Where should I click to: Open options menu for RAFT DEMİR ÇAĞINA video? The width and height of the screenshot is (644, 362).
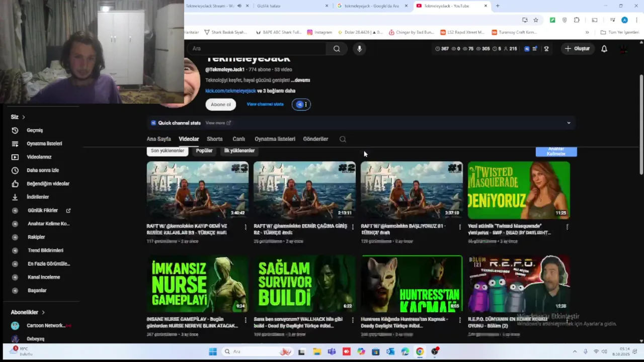(353, 227)
